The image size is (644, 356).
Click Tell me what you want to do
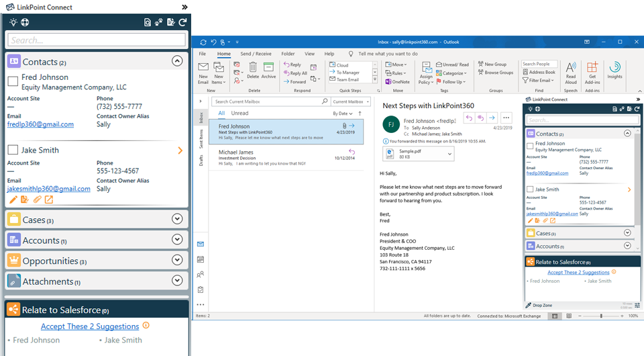388,54
